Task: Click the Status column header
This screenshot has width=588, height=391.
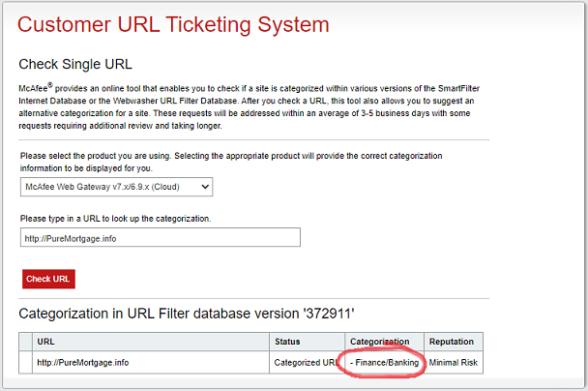Action: point(288,342)
